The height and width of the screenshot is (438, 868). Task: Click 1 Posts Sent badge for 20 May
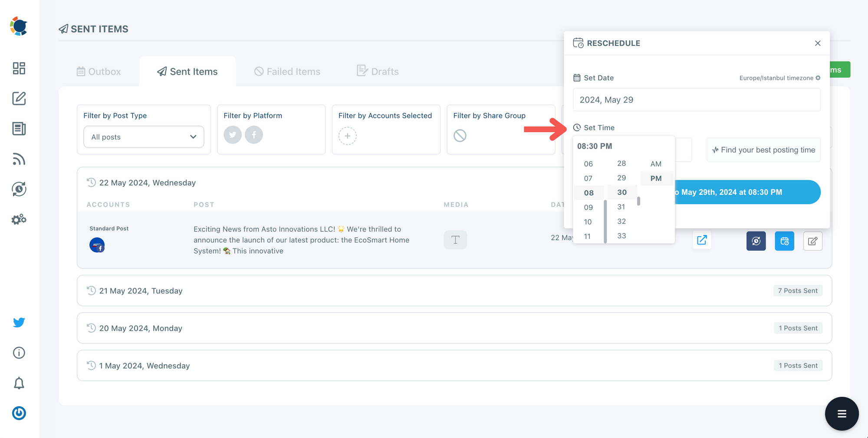point(798,328)
